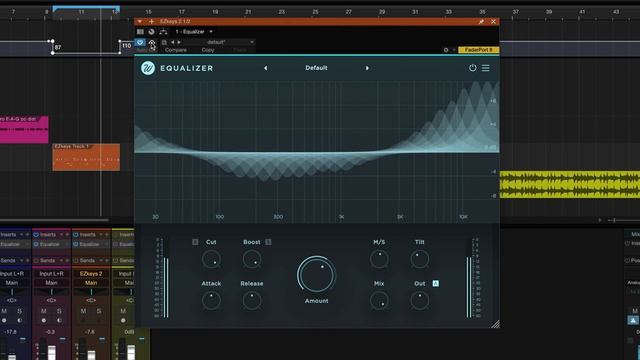Click the Default preset name
Image resolution: width=640 pixels, height=360 pixels.
pos(316,68)
